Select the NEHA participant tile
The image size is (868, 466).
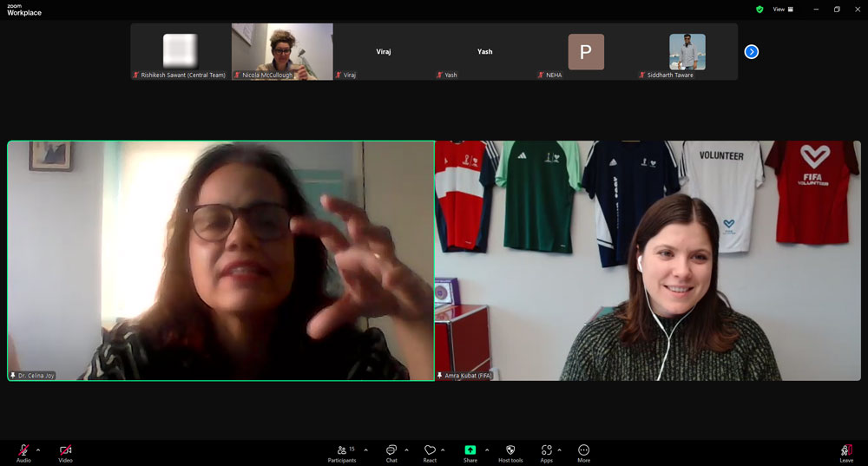586,52
